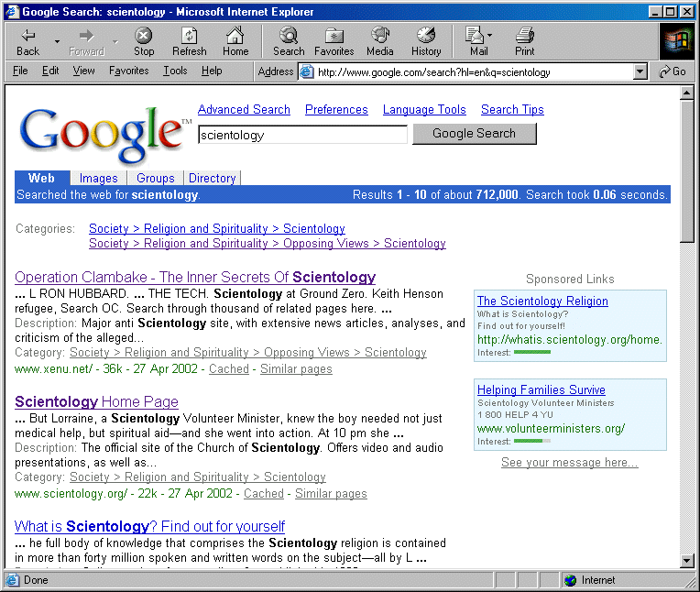Viewport: 700px width, 592px height.
Task: Open top category Society > Religion and Spirituality > Scientology
Action: 216,228
